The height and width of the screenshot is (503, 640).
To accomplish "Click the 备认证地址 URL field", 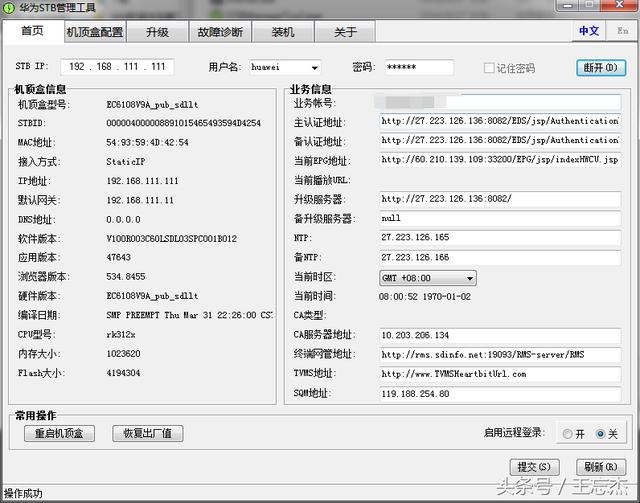I will pos(500,141).
